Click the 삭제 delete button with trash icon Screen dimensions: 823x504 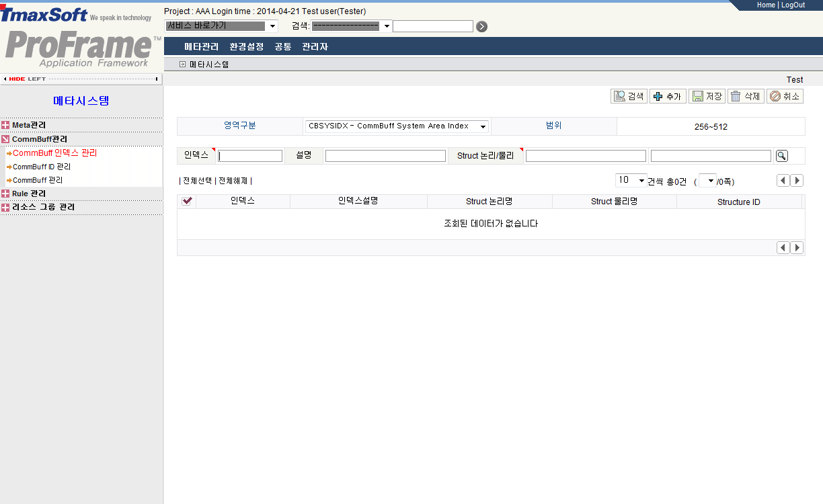tap(746, 97)
